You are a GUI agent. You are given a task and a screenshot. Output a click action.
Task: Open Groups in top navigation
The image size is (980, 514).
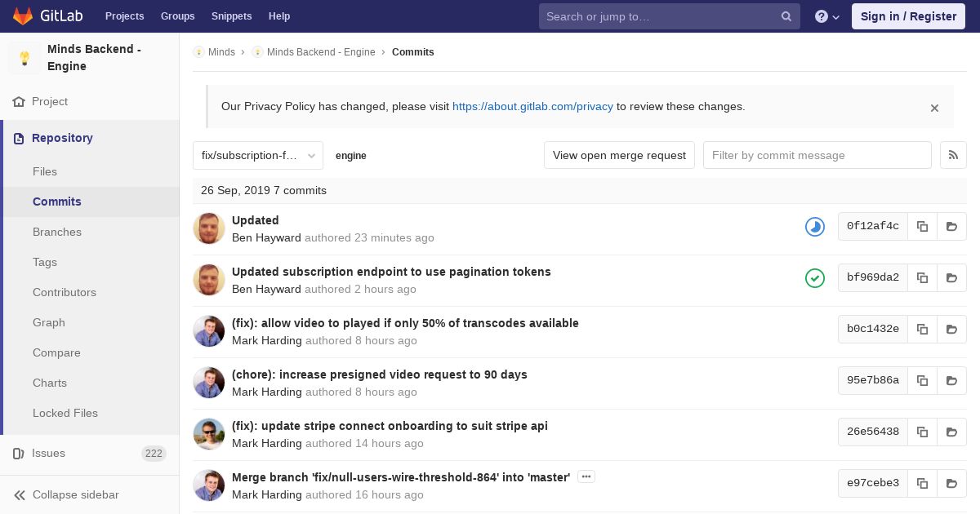coord(177,16)
